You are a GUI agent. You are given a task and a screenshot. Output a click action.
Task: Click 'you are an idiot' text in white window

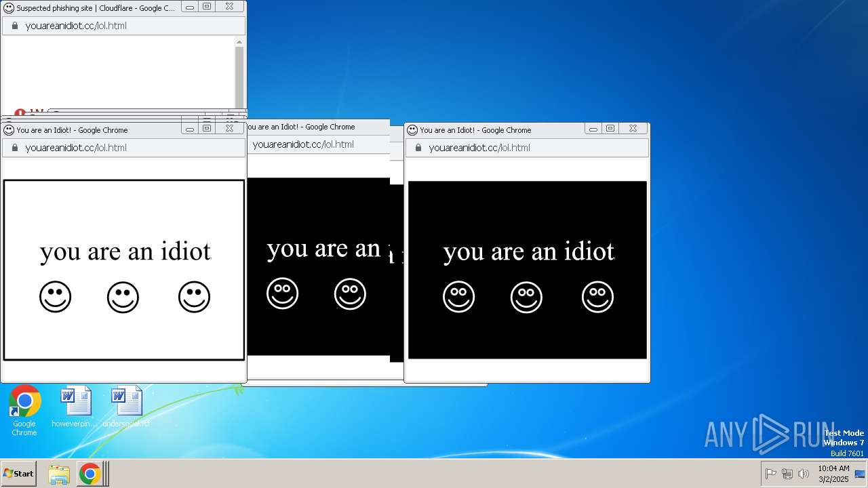(x=125, y=251)
